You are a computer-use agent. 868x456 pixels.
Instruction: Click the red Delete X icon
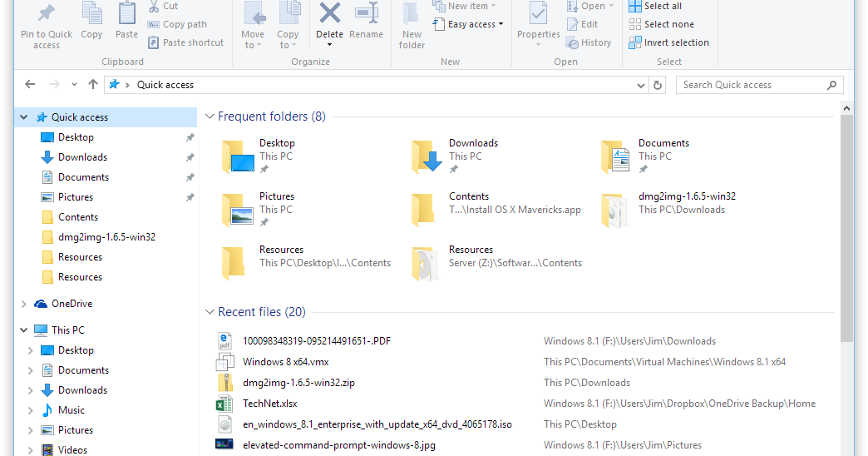click(329, 12)
